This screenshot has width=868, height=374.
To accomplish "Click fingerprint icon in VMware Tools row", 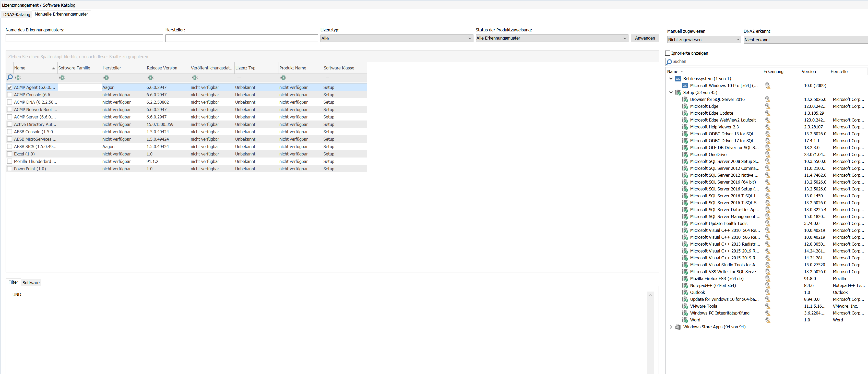I will [767, 306].
